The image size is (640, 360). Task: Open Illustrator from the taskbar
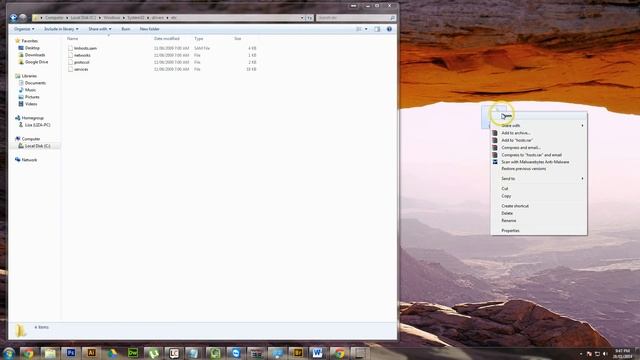[91, 353]
